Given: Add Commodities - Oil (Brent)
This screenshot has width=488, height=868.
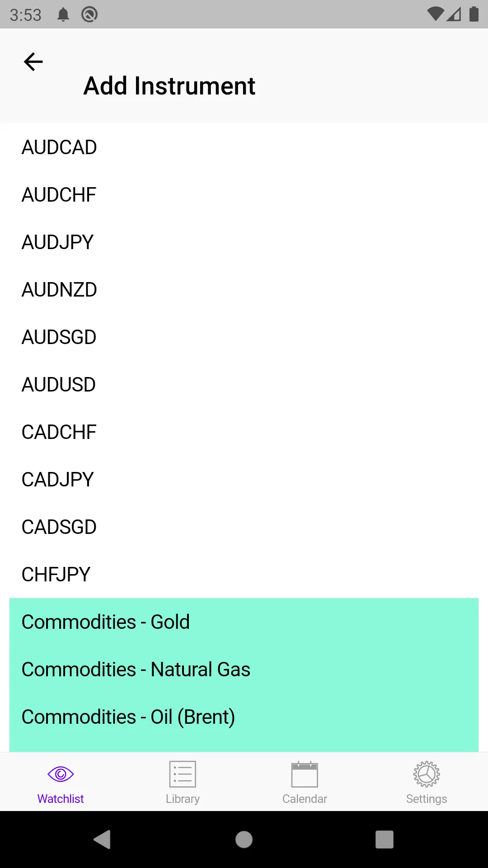Looking at the screenshot, I should tap(128, 717).
